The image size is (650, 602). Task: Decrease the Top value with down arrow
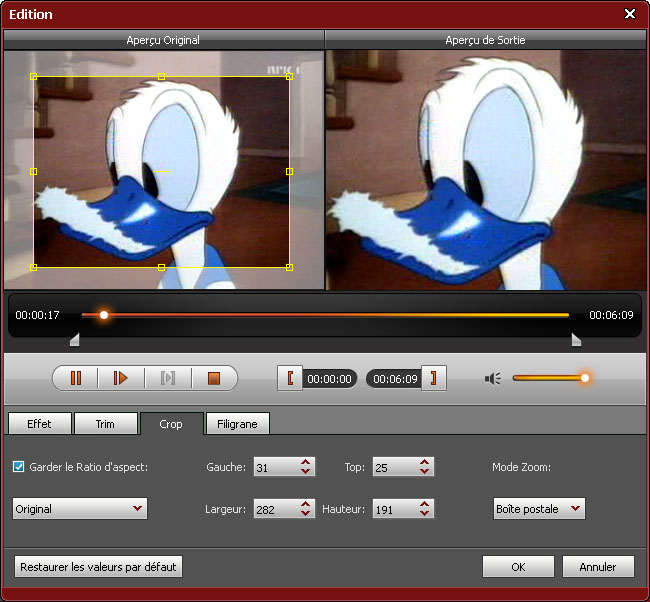(424, 471)
